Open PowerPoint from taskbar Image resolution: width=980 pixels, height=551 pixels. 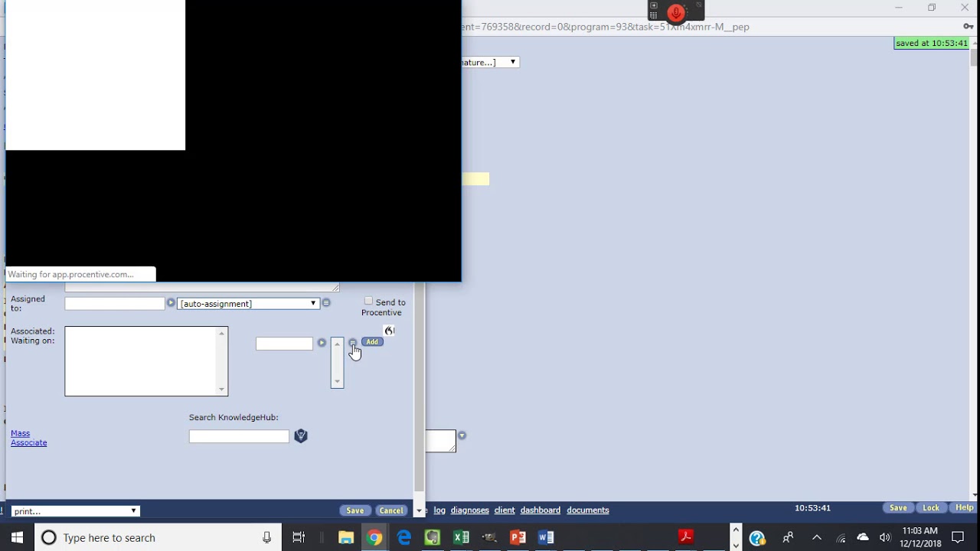click(x=518, y=537)
